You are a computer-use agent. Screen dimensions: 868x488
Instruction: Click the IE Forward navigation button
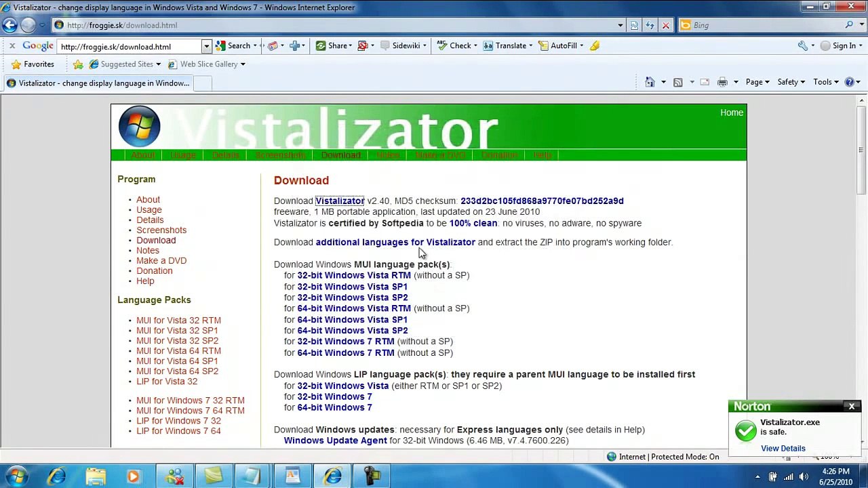click(x=28, y=25)
